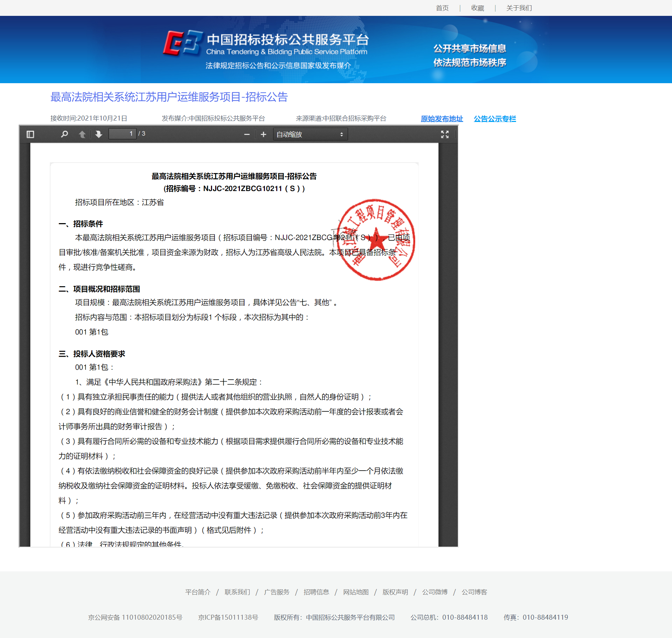Open the 自动缩放 zoom dropdown
The width and height of the screenshot is (672, 638).
pos(310,134)
